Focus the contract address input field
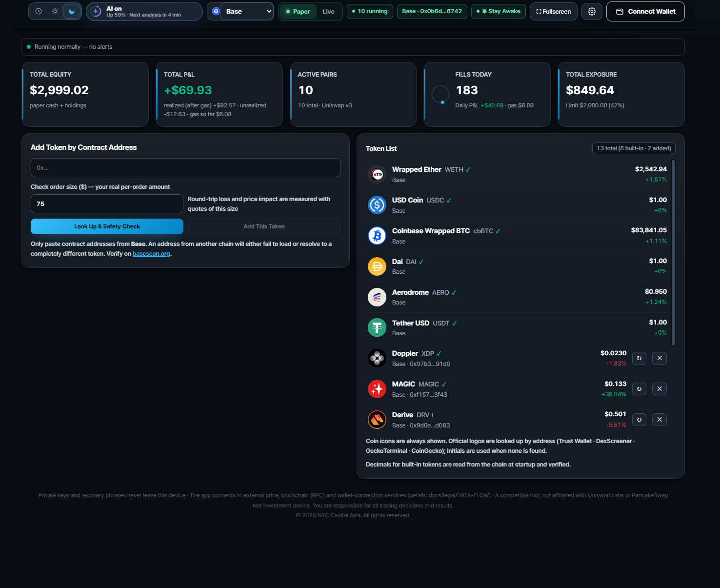The height and width of the screenshot is (588, 720). click(x=185, y=167)
